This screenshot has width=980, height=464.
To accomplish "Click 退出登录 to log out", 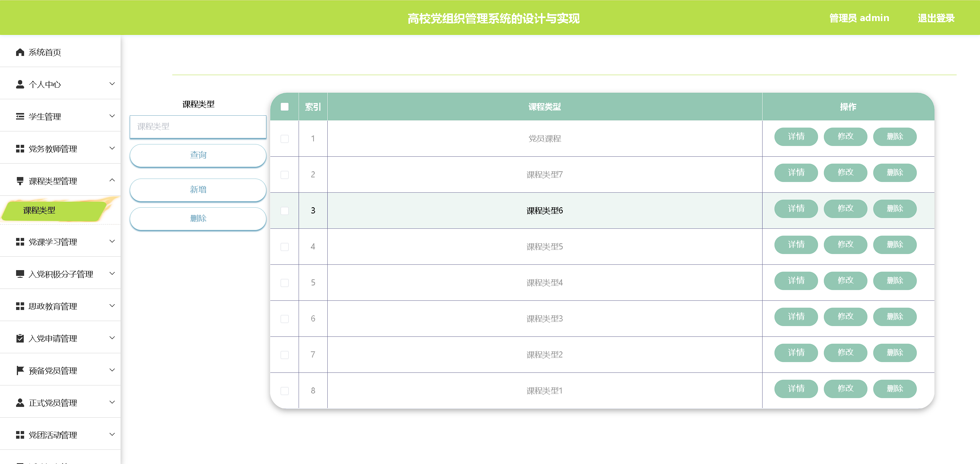I will (x=936, y=18).
